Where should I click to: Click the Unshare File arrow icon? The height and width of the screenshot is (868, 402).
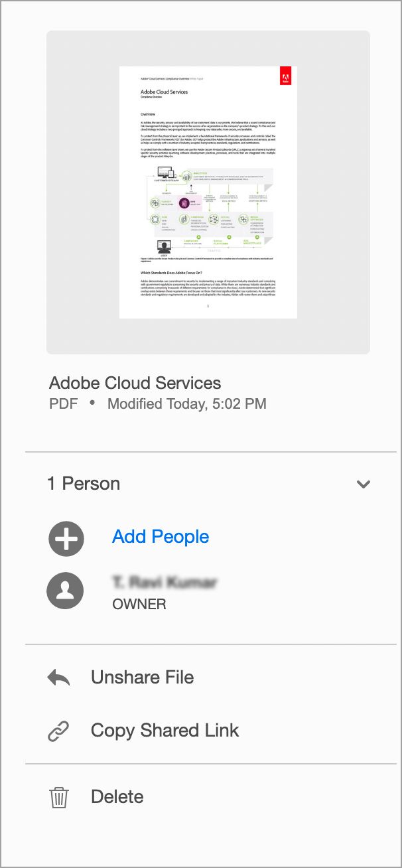[x=59, y=678]
